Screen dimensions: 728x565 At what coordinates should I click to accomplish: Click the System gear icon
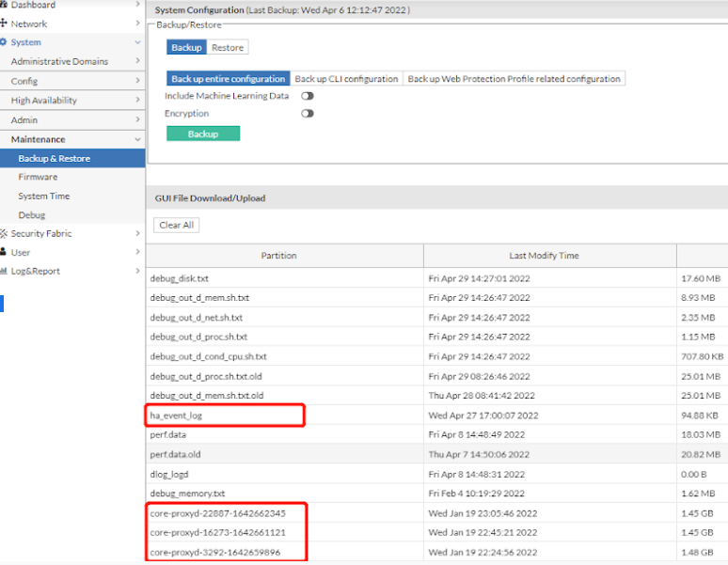(3, 42)
